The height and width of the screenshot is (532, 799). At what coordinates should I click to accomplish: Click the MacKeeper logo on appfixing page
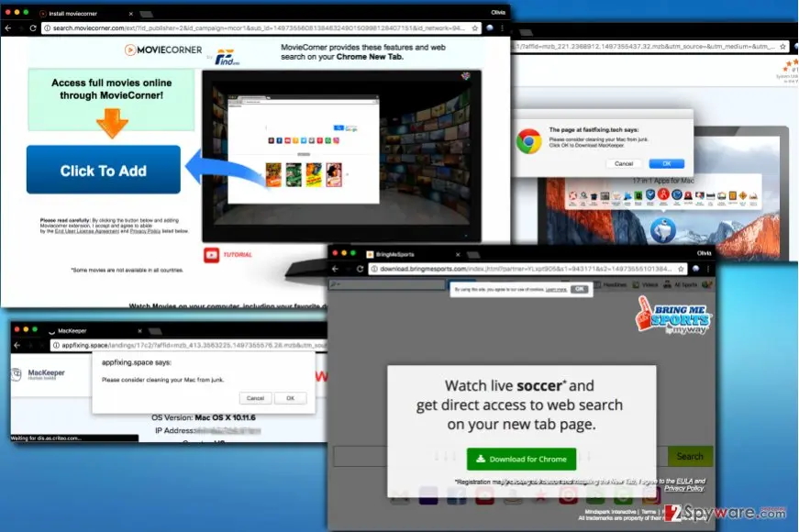(39, 374)
